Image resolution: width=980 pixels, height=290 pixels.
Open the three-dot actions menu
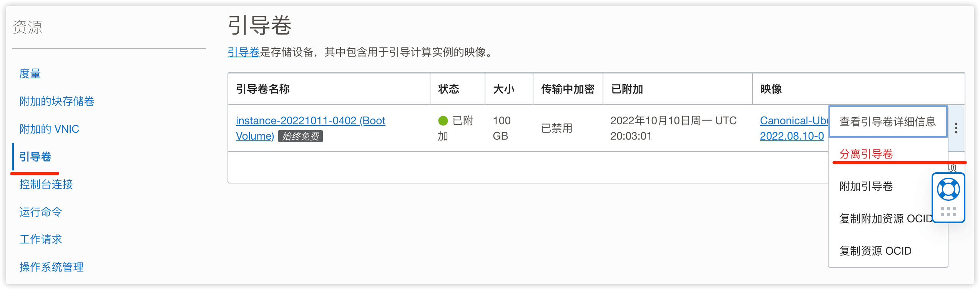coord(957,128)
